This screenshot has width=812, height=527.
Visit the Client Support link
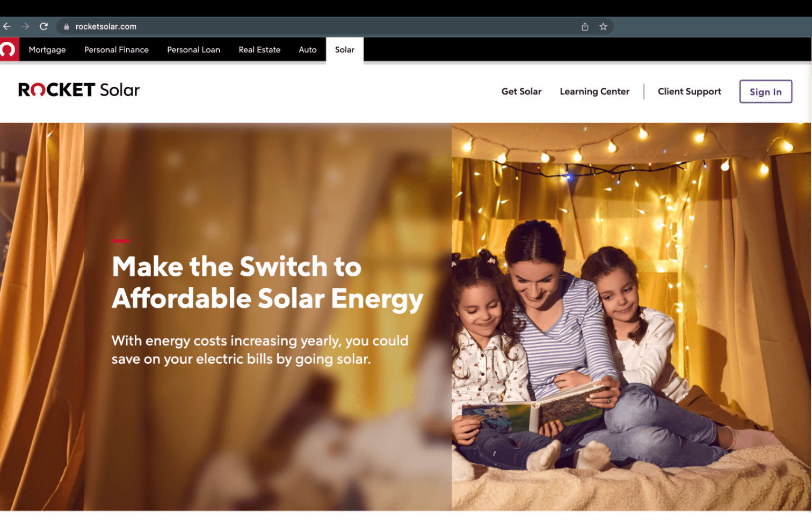[690, 92]
